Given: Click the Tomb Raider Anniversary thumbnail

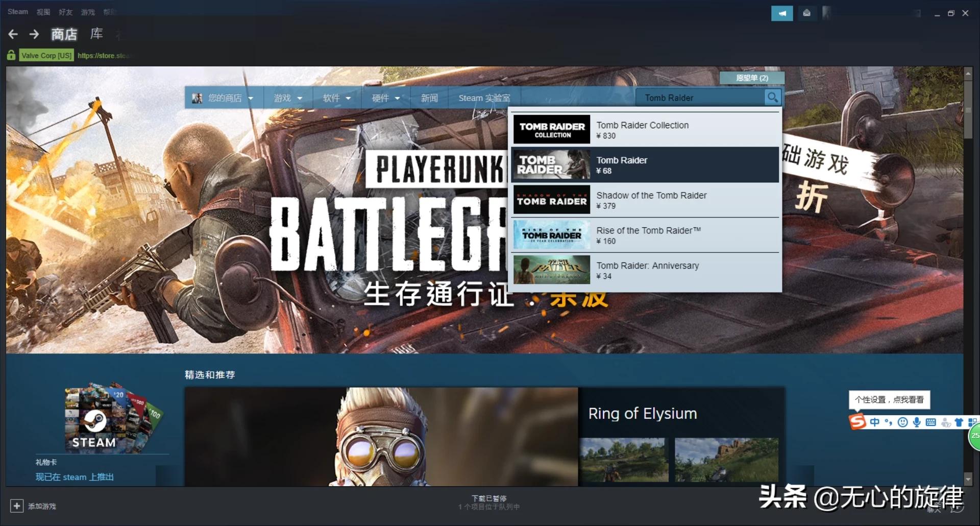Looking at the screenshot, I should tap(552, 270).
